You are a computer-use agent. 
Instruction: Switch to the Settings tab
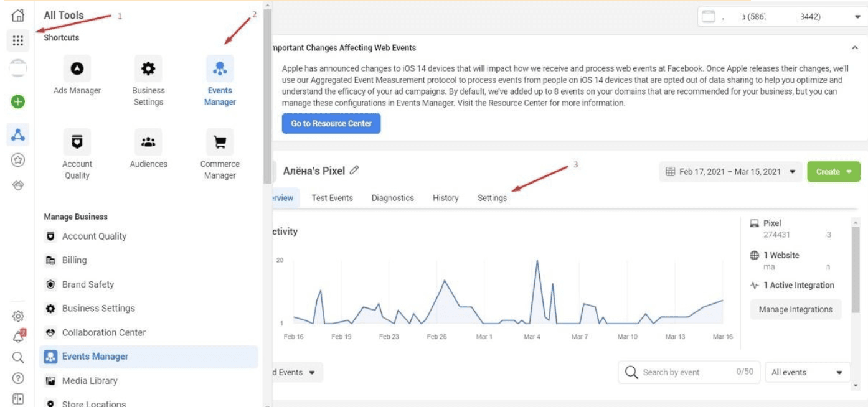pyautogui.click(x=492, y=198)
